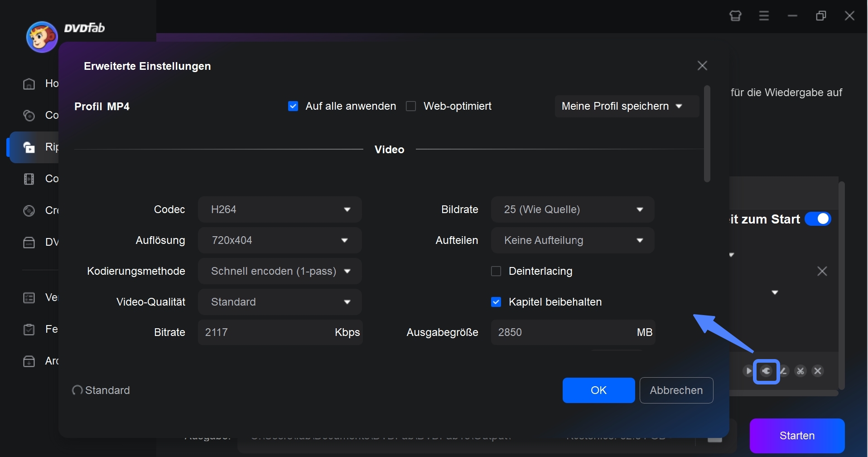Enable the Deinterlacing checkbox
868x457 pixels.
point(496,271)
